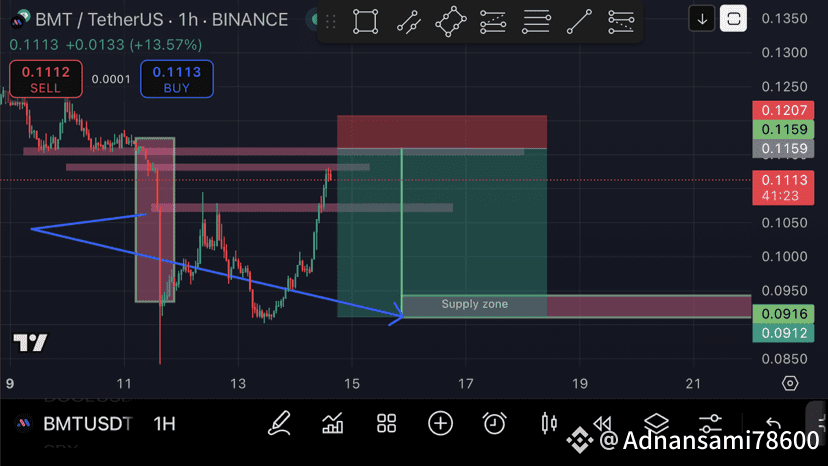
Task: Click the red 0.1112 SELL button
Action: tap(45, 79)
